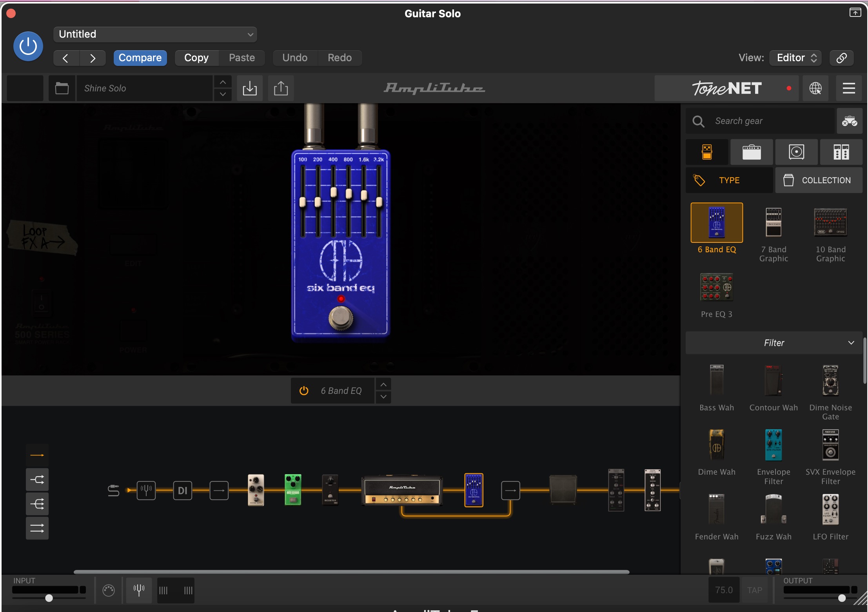Click the Paste button

pyautogui.click(x=242, y=58)
